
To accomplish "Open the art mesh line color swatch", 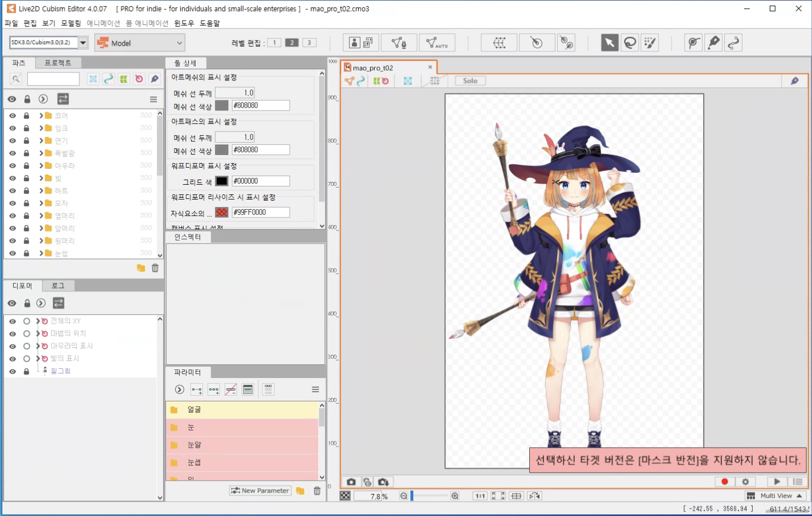I will click(x=222, y=105).
